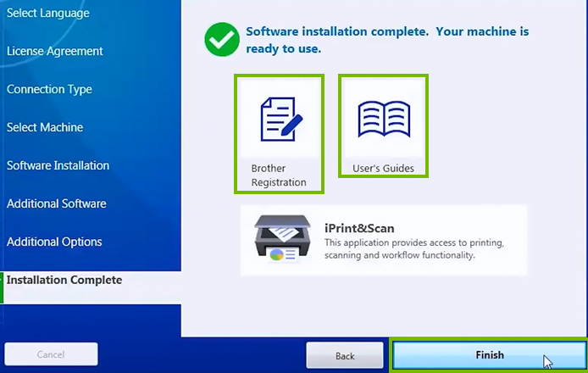Select License Agreement in sidebar

tap(54, 51)
